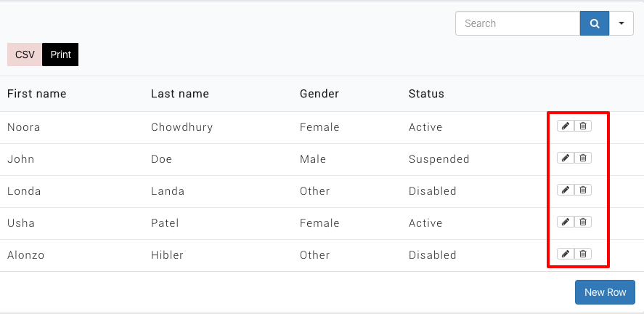Delete the Noora Chowdhury row with trash icon
Screen dimensions: 644x314
click(583, 126)
